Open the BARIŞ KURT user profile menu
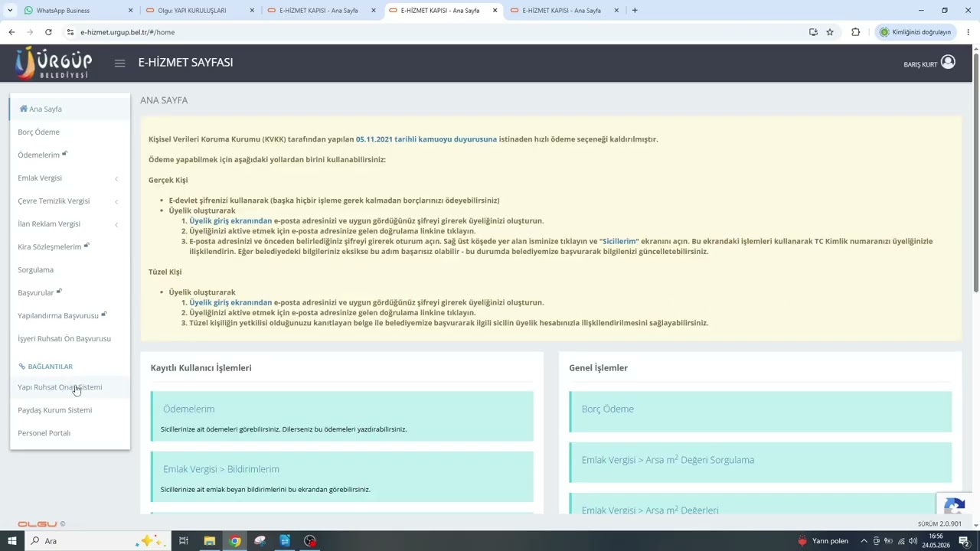The width and height of the screenshot is (980, 551). pos(929,63)
